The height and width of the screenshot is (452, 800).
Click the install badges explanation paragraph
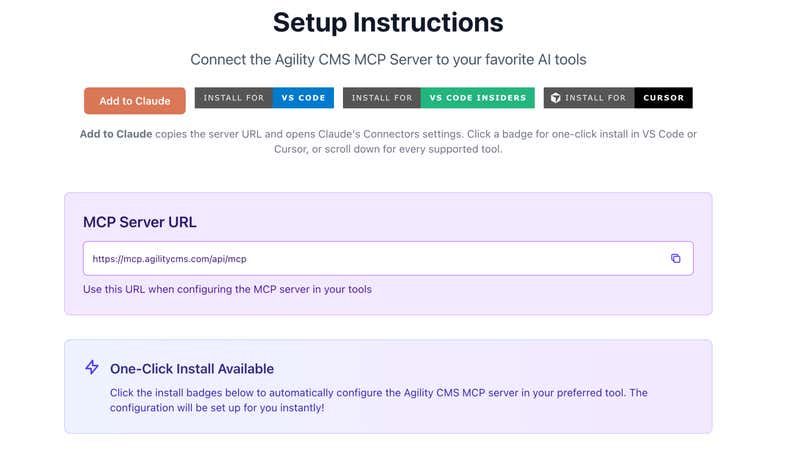(379, 400)
